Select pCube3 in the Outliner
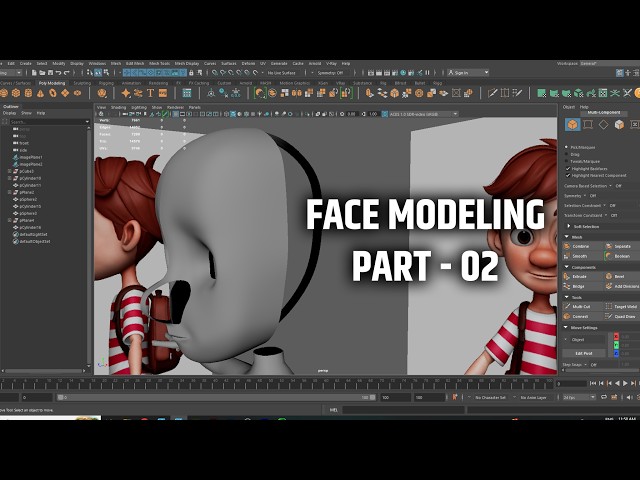 click(x=27, y=171)
